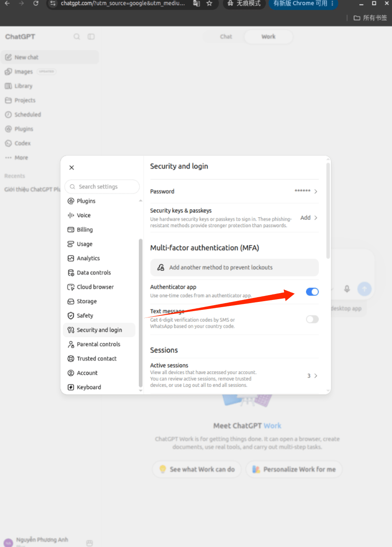
Task: Click Add for security keys & passkeys
Action: pos(305,218)
